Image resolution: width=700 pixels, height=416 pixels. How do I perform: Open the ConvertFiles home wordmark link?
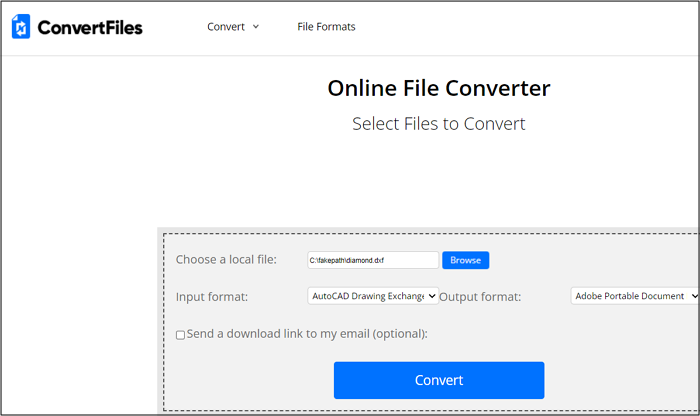(90, 28)
